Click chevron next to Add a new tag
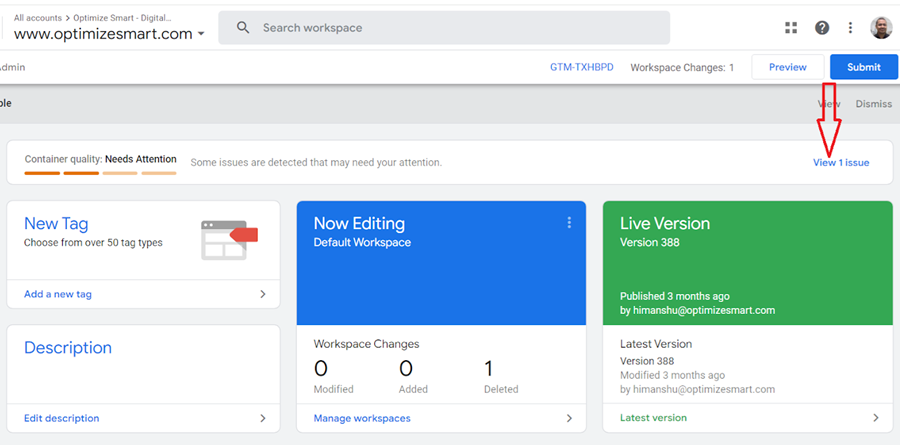The width and height of the screenshot is (900, 445). (x=263, y=294)
